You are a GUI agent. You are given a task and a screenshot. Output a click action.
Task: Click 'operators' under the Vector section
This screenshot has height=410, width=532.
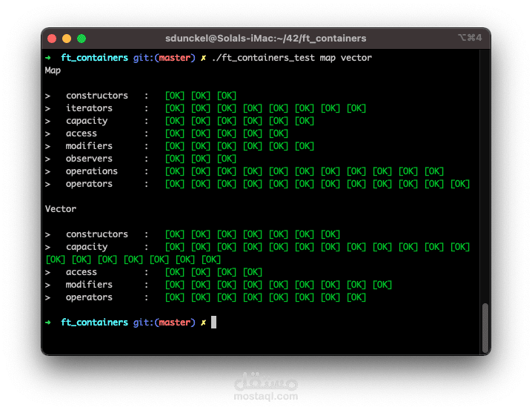(x=89, y=297)
